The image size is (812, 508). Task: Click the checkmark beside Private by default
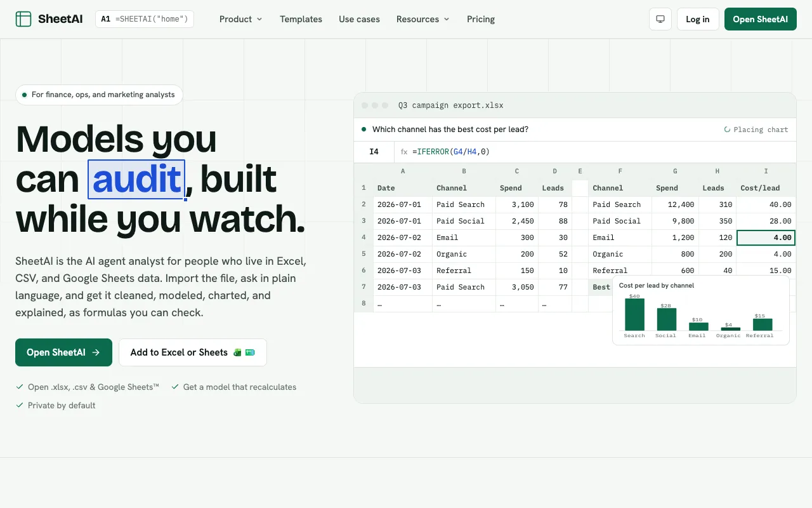tap(20, 405)
